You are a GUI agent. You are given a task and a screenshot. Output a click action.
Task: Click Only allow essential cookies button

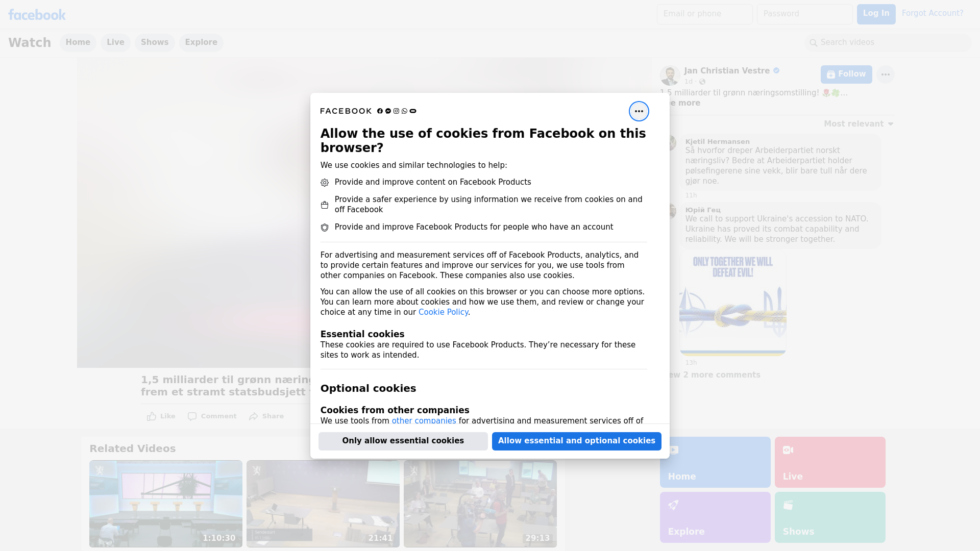click(x=403, y=441)
